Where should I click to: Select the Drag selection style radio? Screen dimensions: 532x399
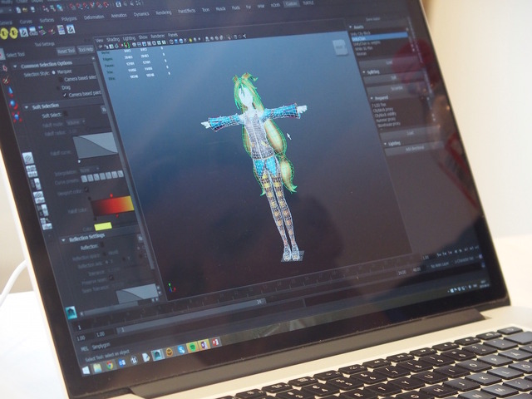tap(58, 88)
